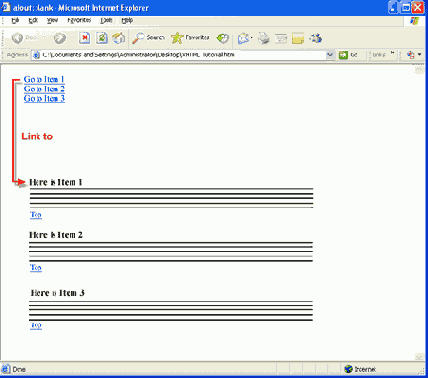Go to Home page icon
This screenshot has width=428, height=378.
click(x=118, y=38)
